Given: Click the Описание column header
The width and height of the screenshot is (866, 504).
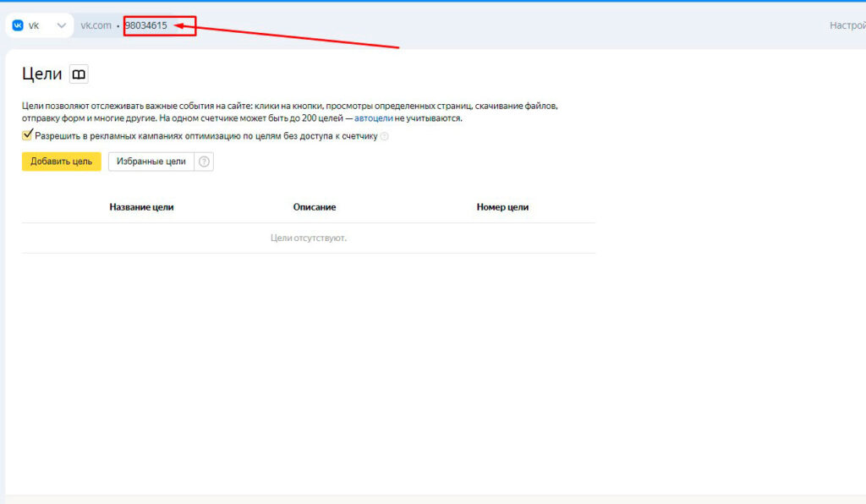Looking at the screenshot, I should [x=315, y=207].
